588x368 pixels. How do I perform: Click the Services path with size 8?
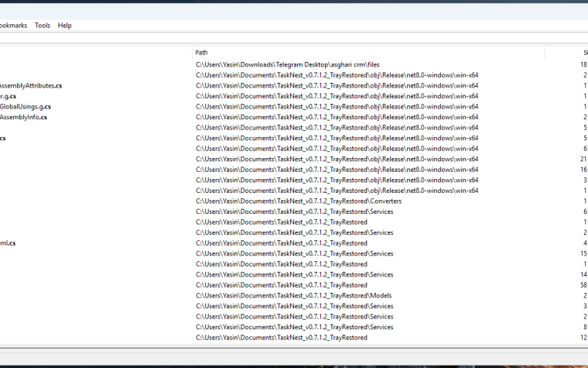(294, 328)
